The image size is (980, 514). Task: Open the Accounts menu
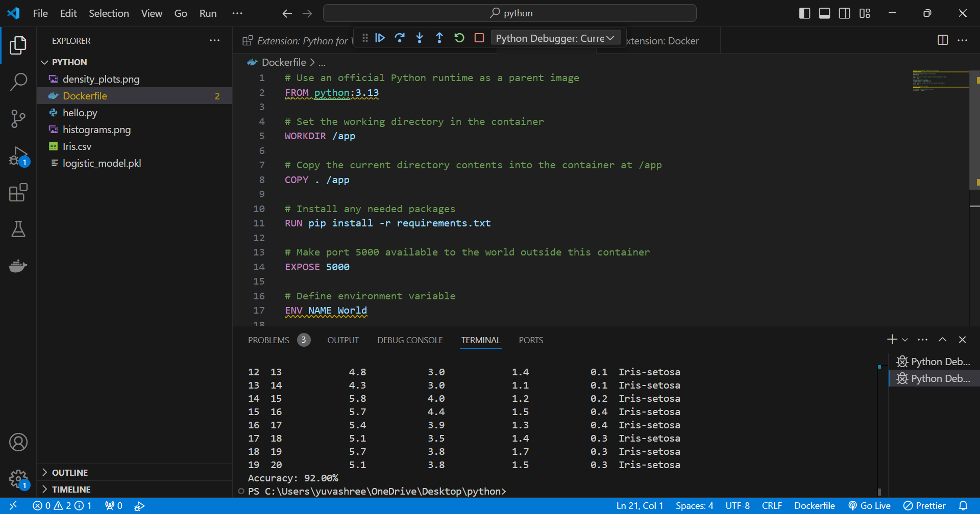(x=18, y=442)
